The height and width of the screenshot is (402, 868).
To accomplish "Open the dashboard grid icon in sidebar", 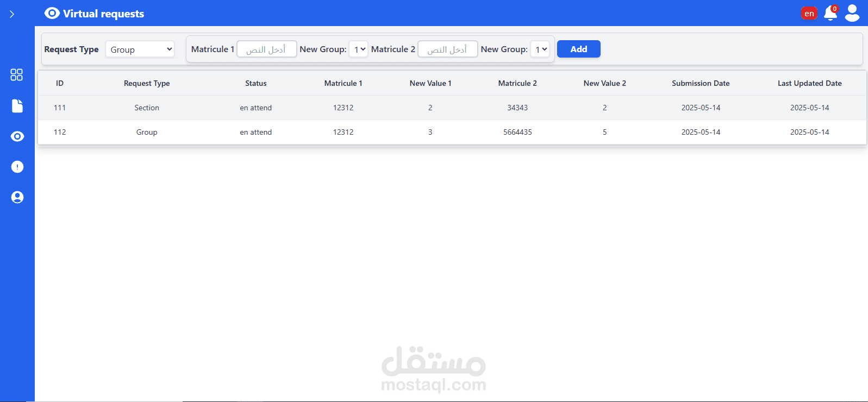I will 17,75.
